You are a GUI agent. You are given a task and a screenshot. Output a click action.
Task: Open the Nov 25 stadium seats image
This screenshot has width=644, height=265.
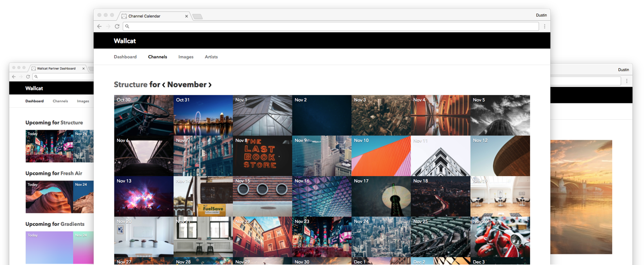[x=441, y=237]
